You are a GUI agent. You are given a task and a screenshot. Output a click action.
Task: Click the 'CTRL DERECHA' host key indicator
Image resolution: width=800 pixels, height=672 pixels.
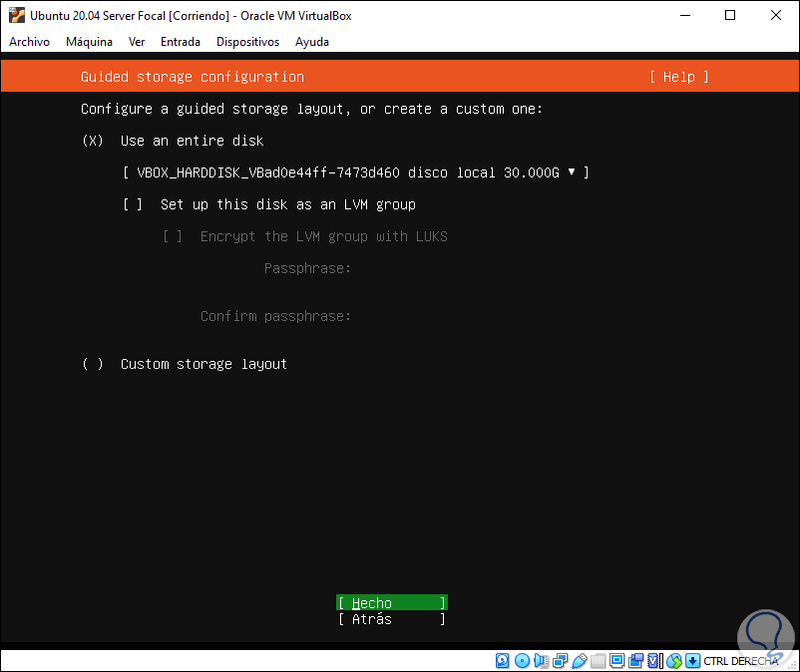point(741,661)
